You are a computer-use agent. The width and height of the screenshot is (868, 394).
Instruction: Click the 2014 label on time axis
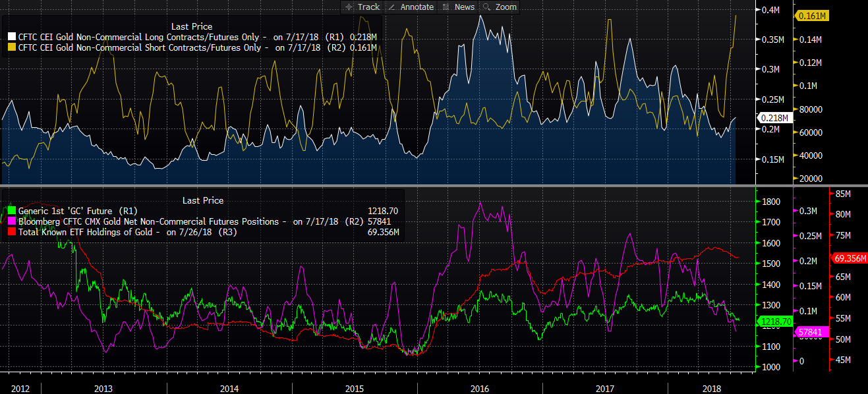(229, 388)
